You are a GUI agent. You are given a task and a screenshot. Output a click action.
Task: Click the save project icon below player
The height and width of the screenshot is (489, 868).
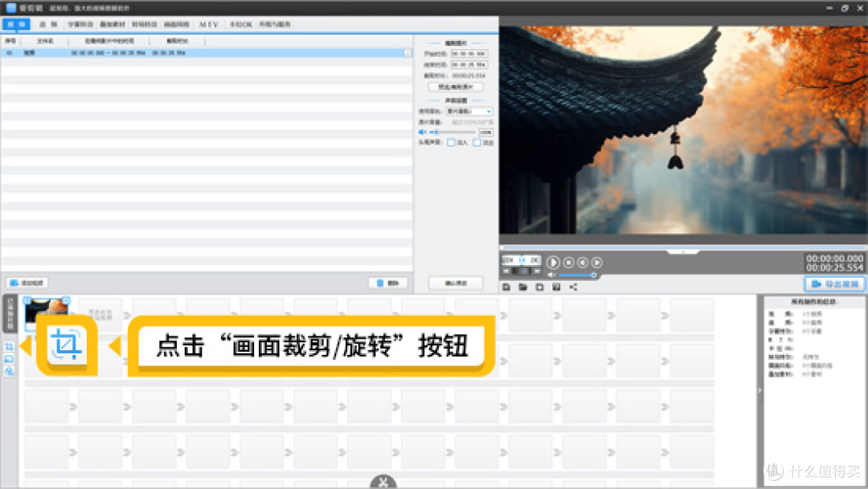point(506,287)
